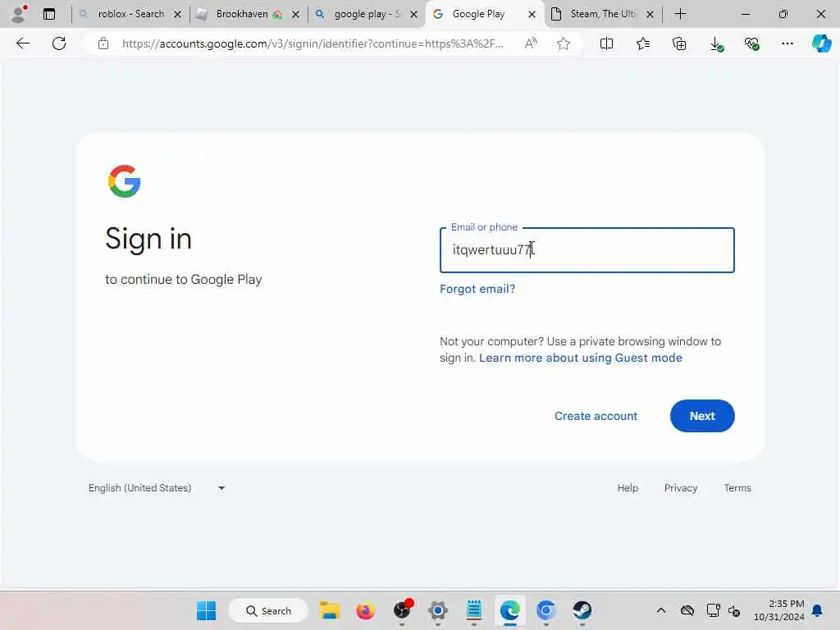Show Downloads from toolbar icon
The image size is (840, 630).
click(x=716, y=43)
